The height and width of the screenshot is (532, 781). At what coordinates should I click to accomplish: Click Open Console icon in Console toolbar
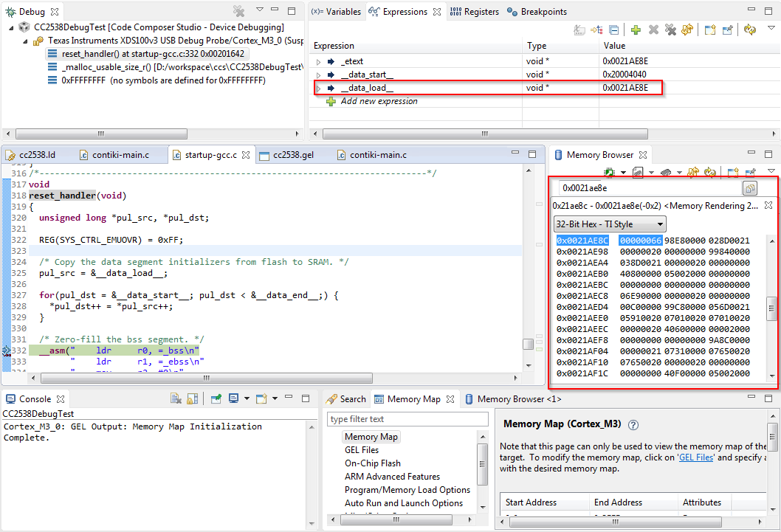pos(261,398)
